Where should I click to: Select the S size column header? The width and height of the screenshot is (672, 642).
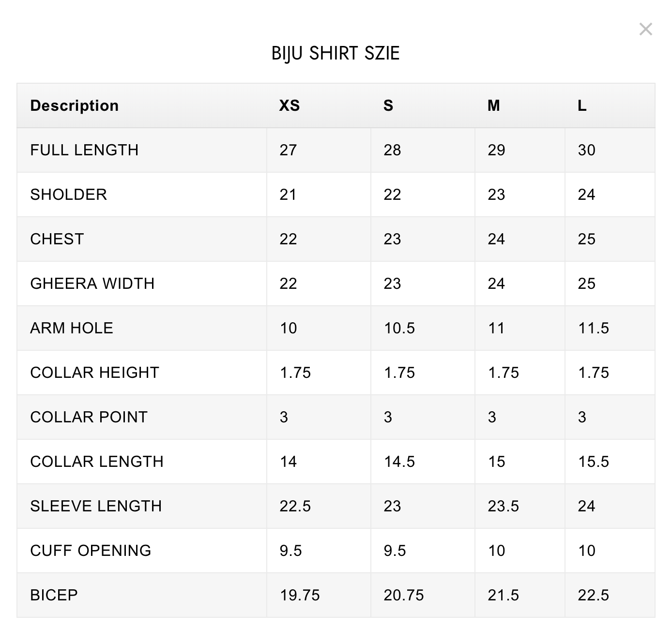tap(388, 105)
